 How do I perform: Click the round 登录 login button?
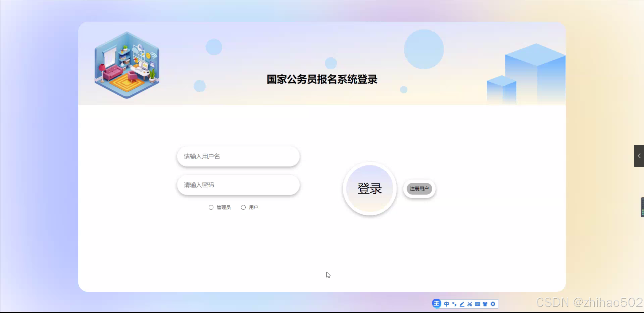coord(369,188)
